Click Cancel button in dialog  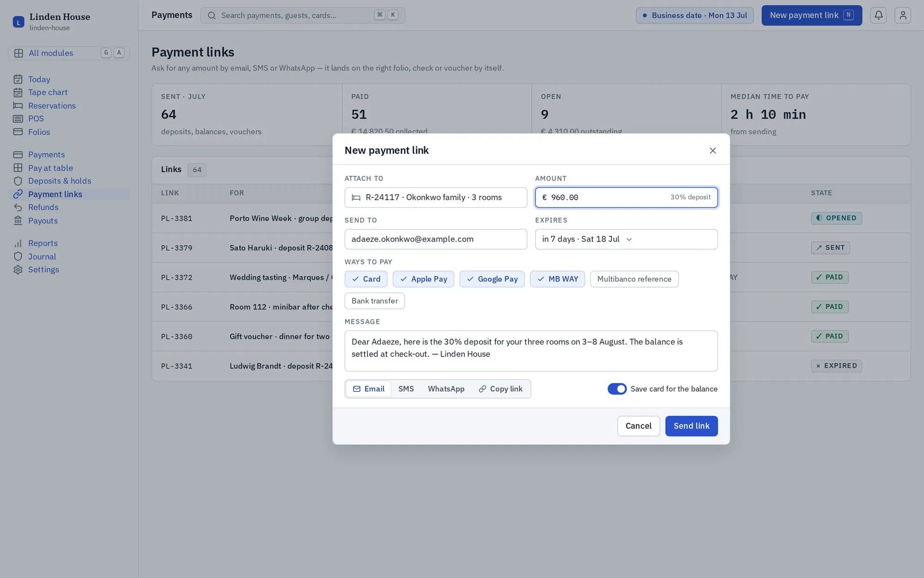638,426
